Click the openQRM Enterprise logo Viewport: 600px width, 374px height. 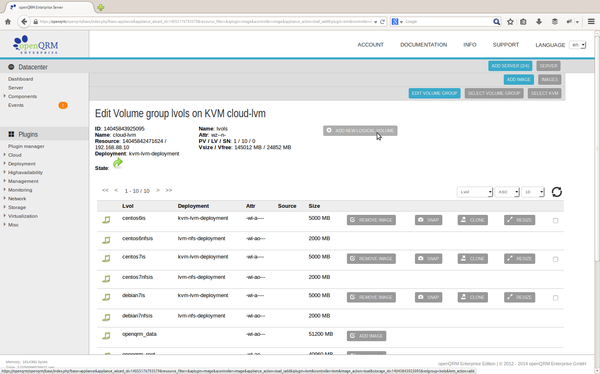point(36,44)
